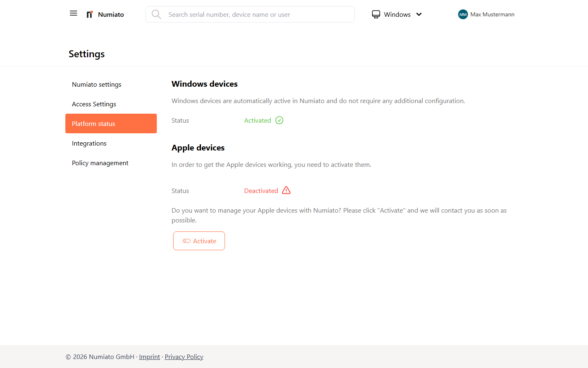
Task: Click the search magnifier icon
Action: (x=156, y=14)
